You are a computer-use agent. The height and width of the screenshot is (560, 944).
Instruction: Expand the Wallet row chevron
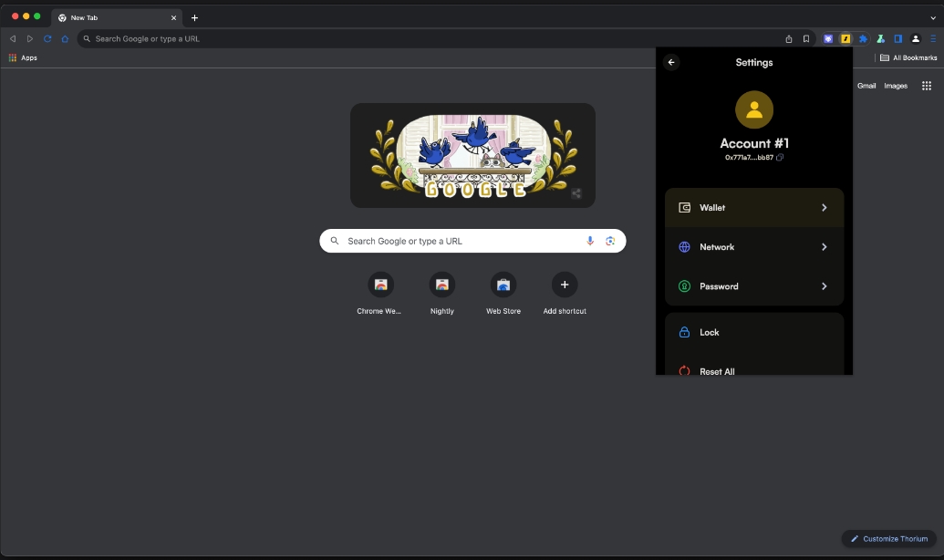click(x=825, y=208)
